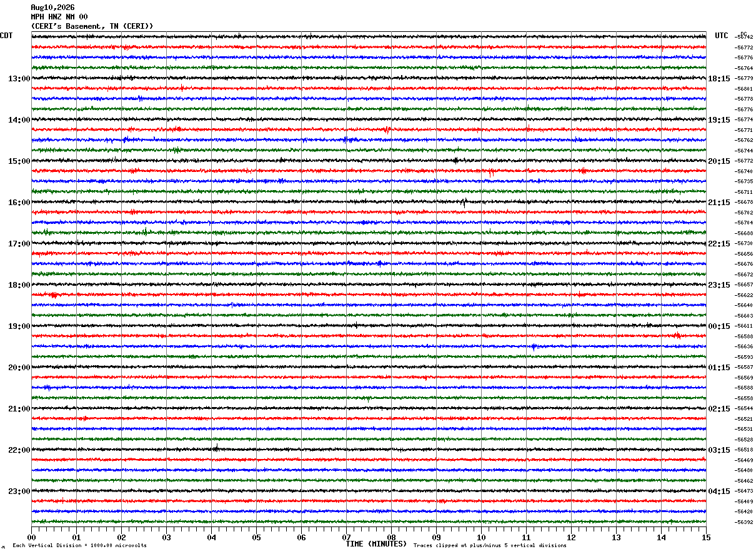Click the '19:15' UTC time label

coord(719,120)
